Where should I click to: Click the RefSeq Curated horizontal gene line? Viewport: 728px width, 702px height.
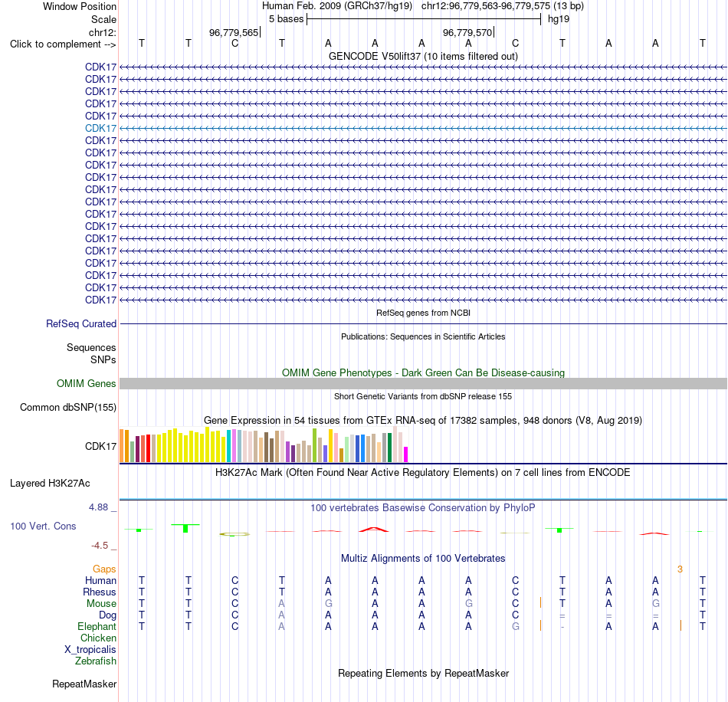424,323
